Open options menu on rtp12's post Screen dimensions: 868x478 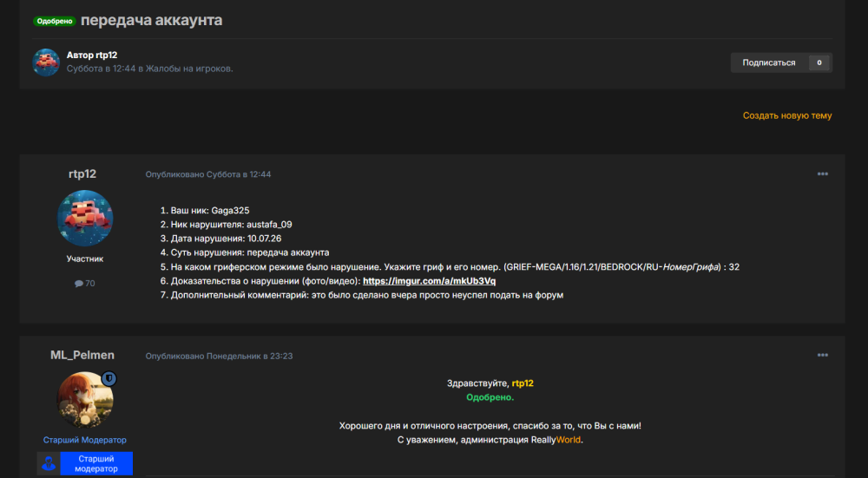click(x=823, y=174)
